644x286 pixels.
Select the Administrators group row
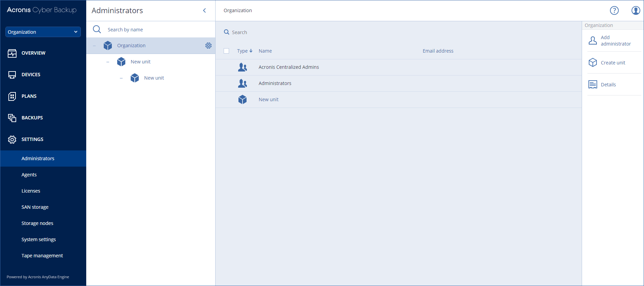tap(275, 83)
